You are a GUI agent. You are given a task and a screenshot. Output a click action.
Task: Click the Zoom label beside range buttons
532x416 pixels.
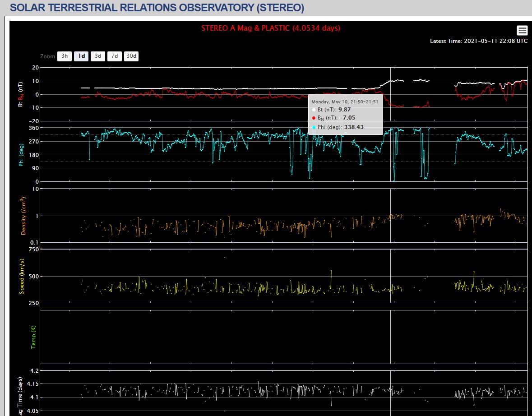(x=47, y=56)
